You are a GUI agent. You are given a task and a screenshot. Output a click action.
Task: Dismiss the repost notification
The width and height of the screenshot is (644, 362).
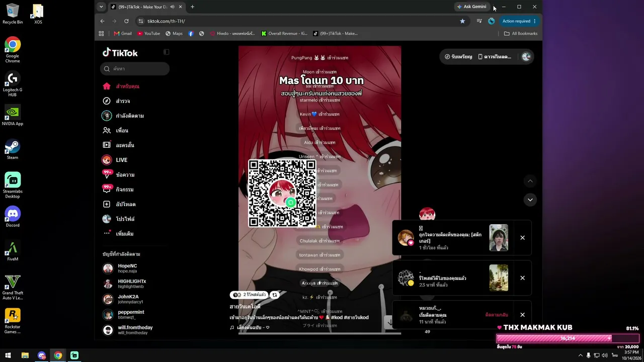click(x=522, y=278)
